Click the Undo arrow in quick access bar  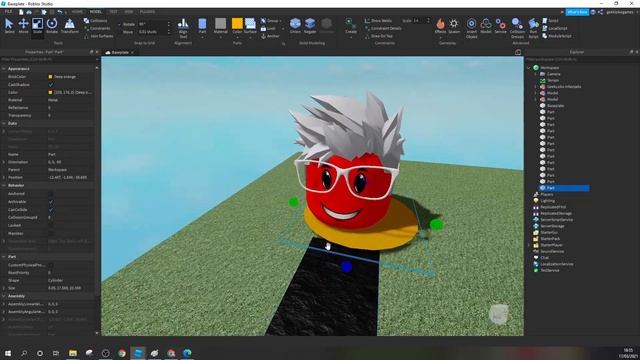(x=60, y=12)
